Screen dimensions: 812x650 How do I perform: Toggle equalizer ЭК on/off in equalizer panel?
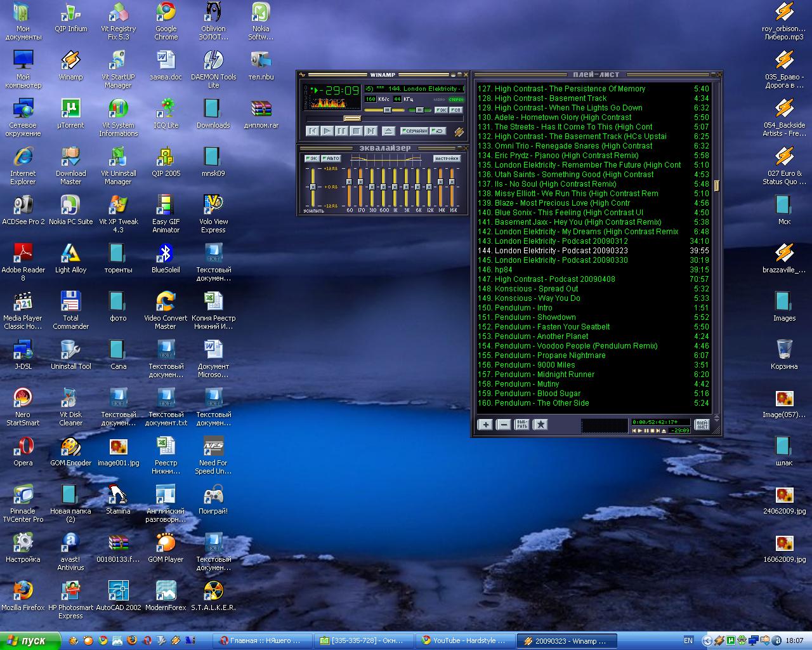point(312,159)
